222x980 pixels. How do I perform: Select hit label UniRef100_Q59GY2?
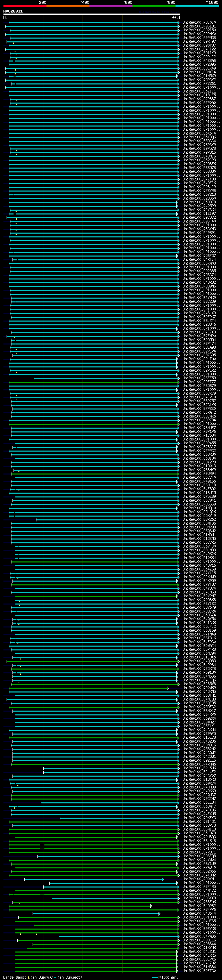point(199,80)
